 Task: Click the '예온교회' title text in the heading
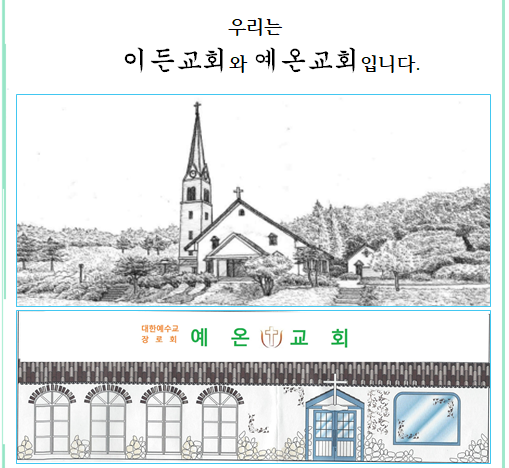pos(306,60)
